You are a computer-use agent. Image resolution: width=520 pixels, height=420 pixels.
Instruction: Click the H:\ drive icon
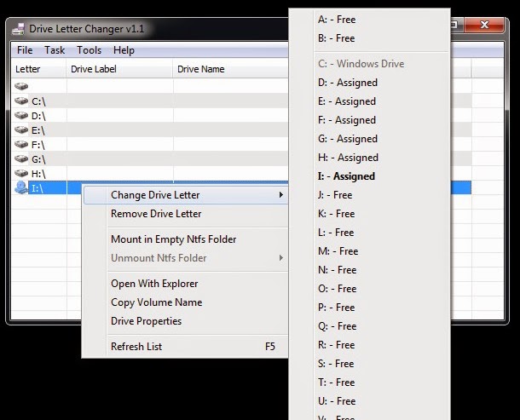pos(21,173)
